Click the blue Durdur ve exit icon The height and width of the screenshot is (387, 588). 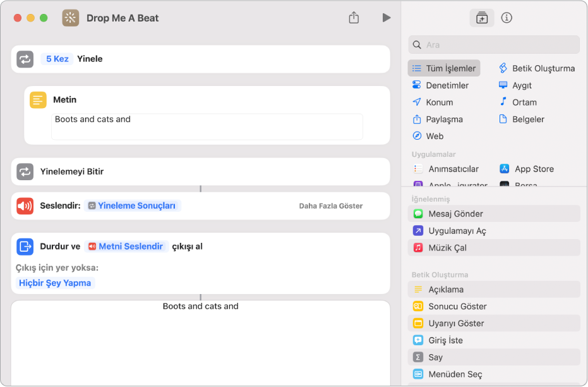(25, 247)
